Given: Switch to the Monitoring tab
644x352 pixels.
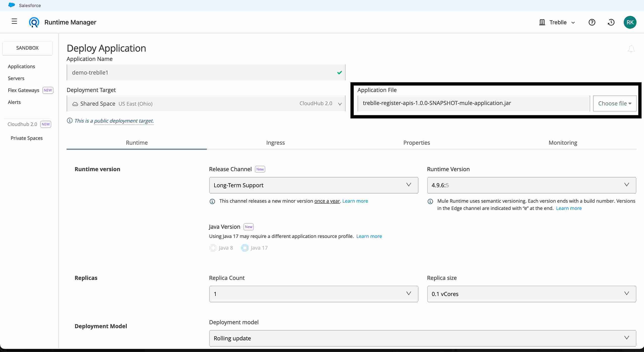Looking at the screenshot, I should coord(563,143).
